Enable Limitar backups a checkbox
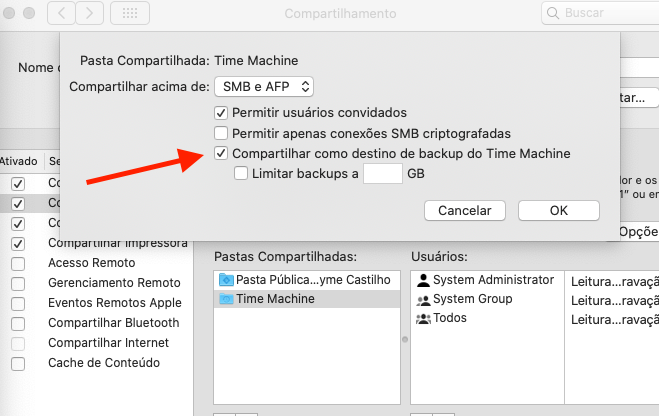Image resolution: width=659 pixels, height=416 pixels. coord(241,173)
